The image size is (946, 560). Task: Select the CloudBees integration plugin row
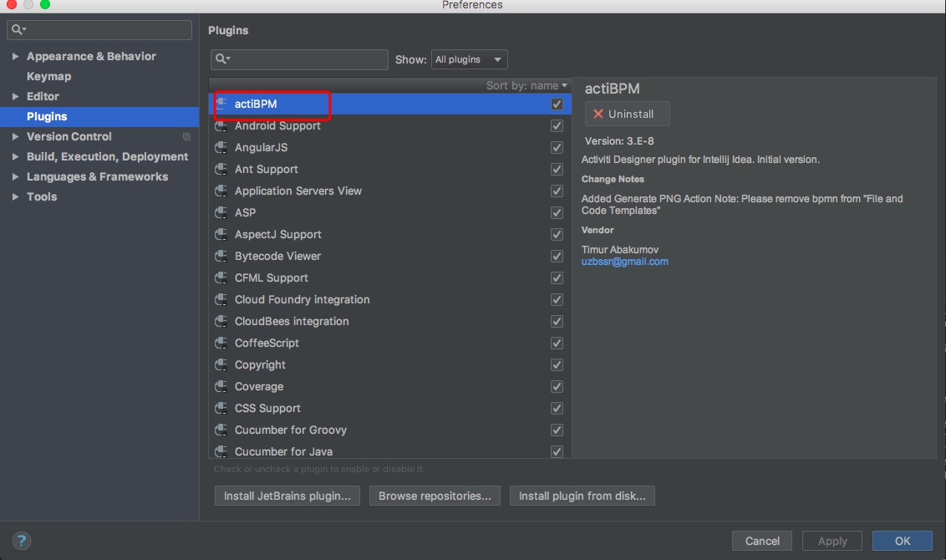[389, 321]
